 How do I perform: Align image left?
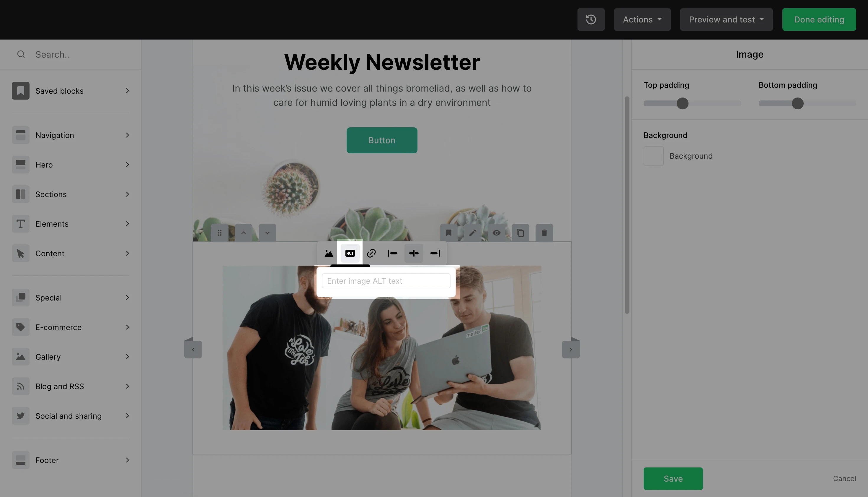pyautogui.click(x=393, y=253)
